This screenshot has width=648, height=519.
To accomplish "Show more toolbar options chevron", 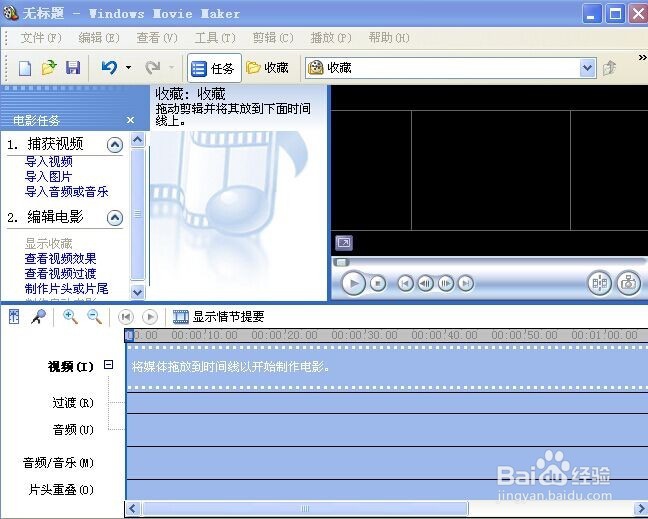I will coord(642,57).
